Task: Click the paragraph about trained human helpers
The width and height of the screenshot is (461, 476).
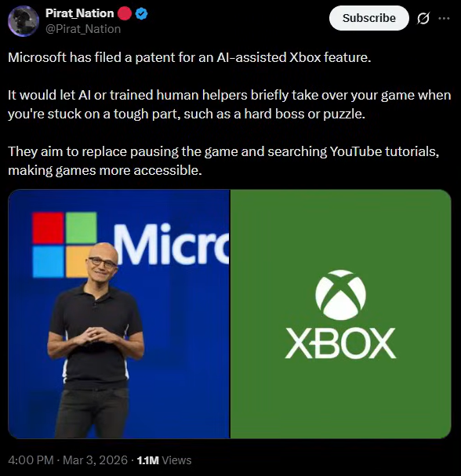Action: 230,104
